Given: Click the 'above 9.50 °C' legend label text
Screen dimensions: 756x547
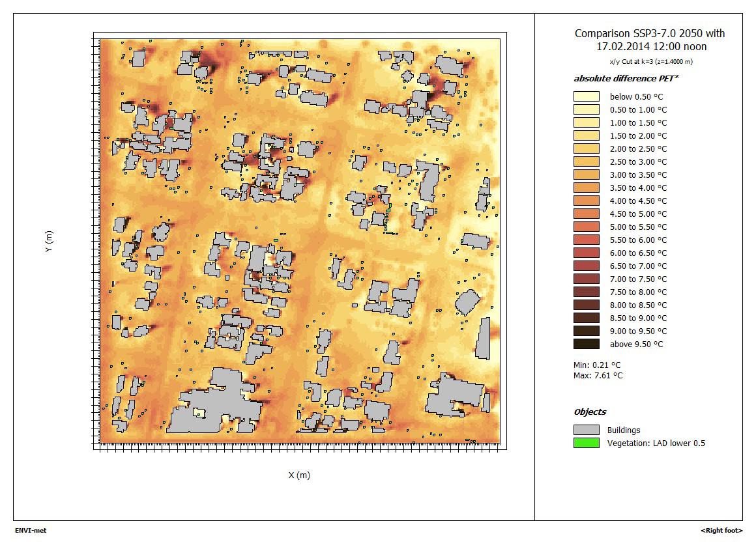Looking at the screenshot, I should tap(636, 344).
